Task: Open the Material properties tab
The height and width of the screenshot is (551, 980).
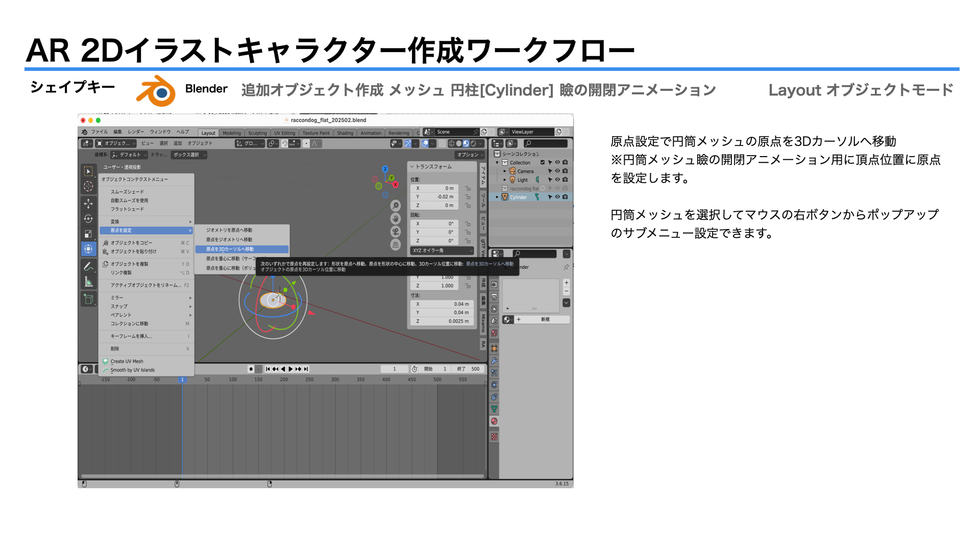Action: coord(494,421)
